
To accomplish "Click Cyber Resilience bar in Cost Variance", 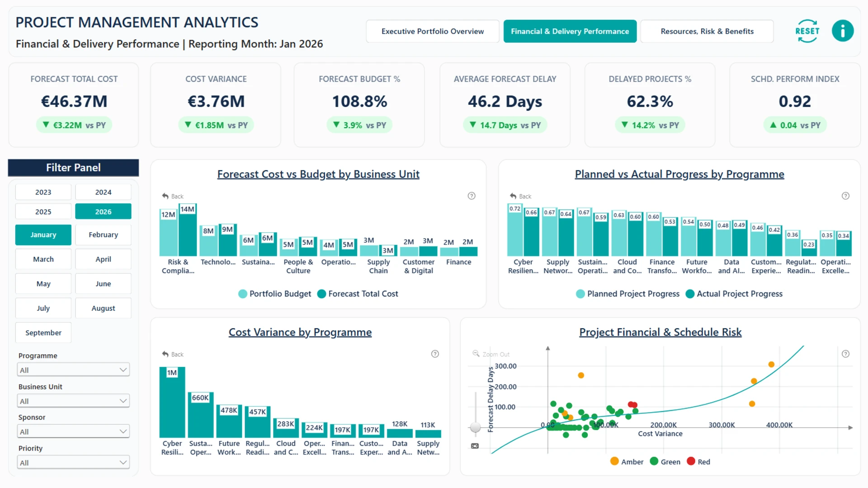I will tap(172, 402).
